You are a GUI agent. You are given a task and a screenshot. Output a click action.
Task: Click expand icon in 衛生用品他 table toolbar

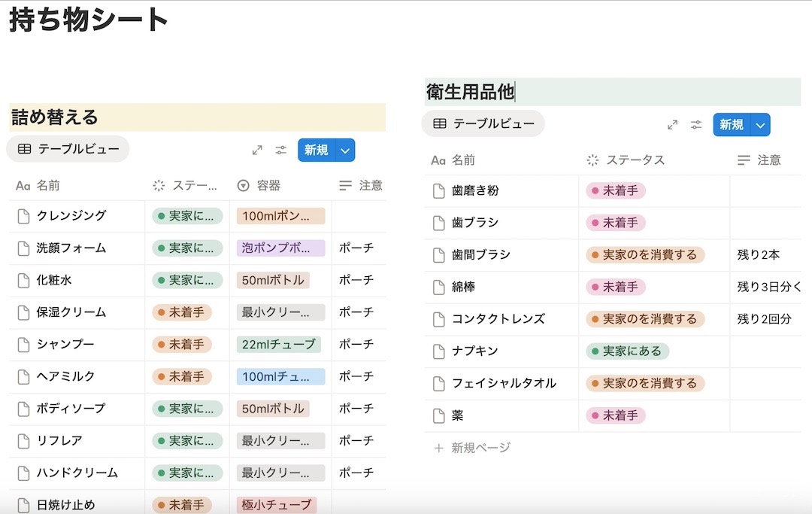[x=673, y=125]
